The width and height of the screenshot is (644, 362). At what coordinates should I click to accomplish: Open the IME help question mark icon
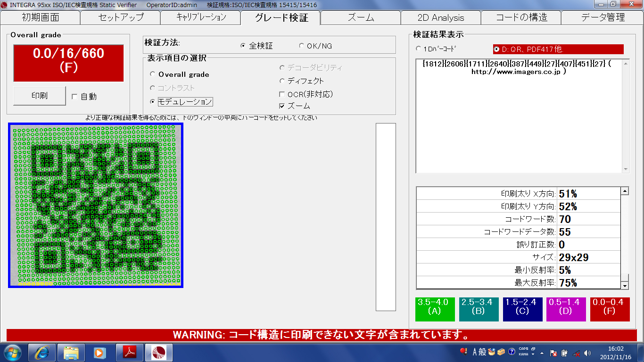pos(512,352)
